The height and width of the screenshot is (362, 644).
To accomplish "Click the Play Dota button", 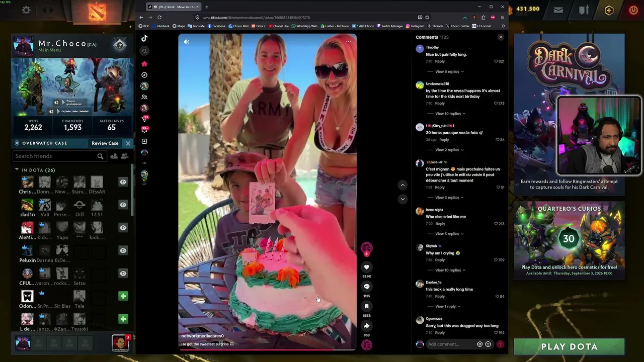I will [x=569, y=346].
